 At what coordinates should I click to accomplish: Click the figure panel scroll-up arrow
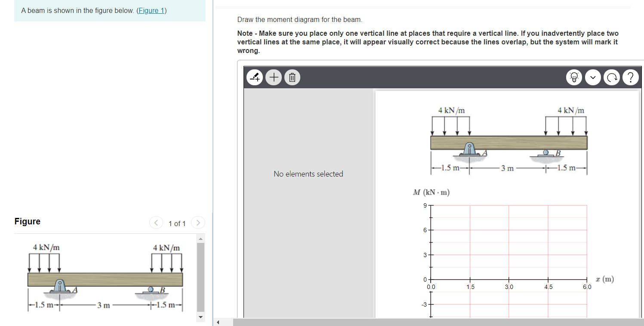(200, 239)
